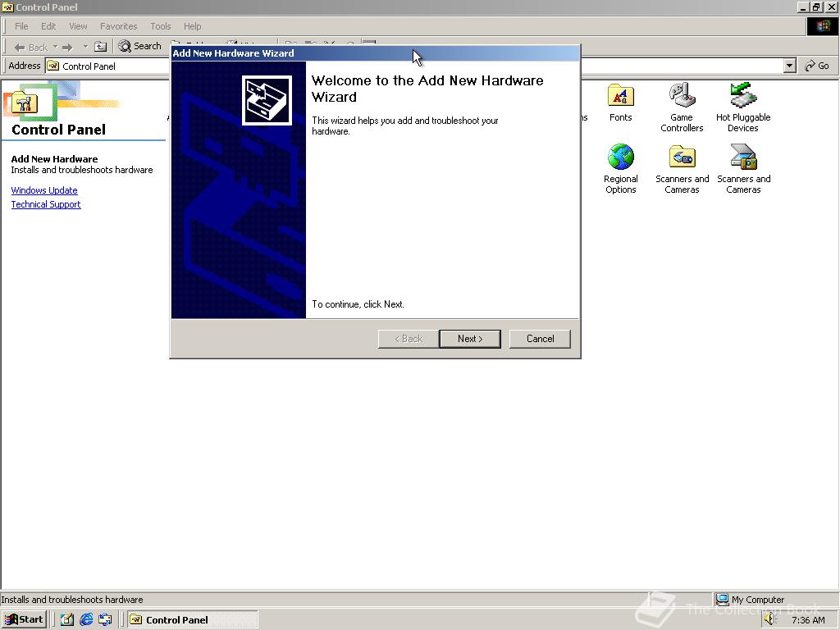
Task: Click Next in the hardware wizard
Action: 470,339
